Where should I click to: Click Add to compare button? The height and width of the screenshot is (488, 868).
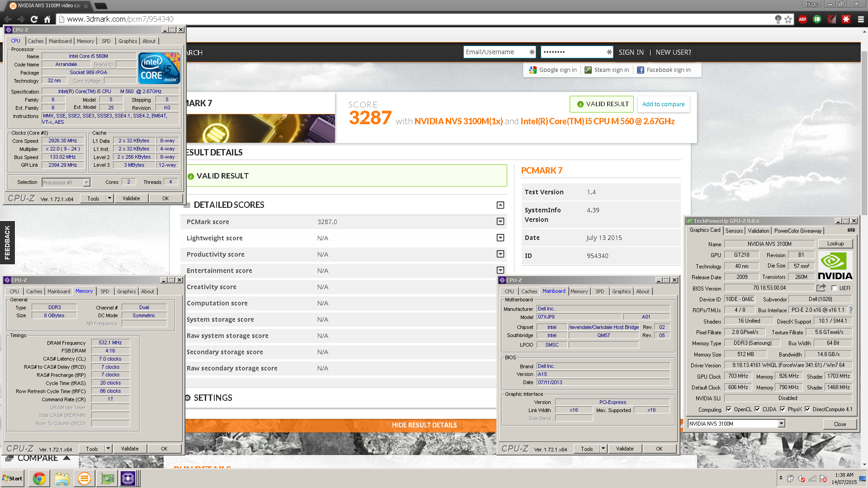[663, 104]
